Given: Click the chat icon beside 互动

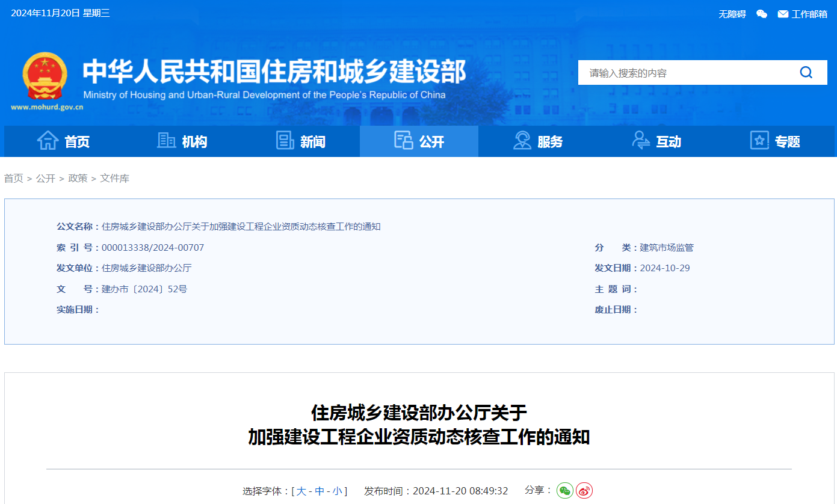Looking at the screenshot, I should point(640,140).
